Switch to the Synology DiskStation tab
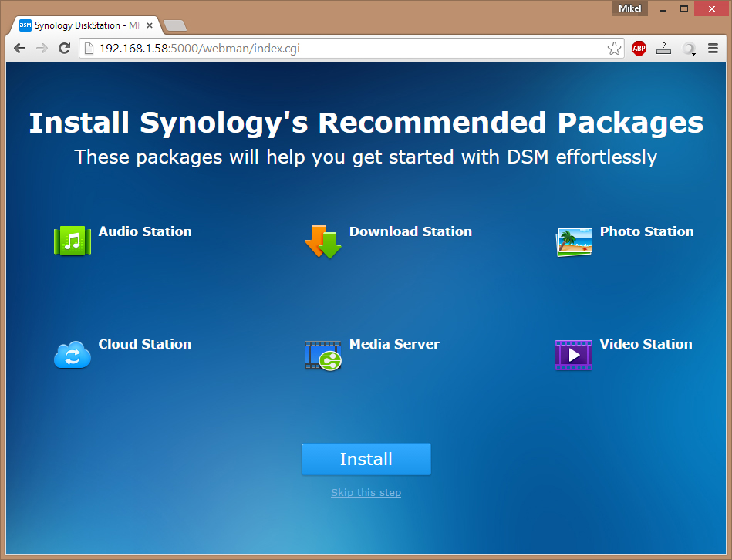 click(86, 25)
